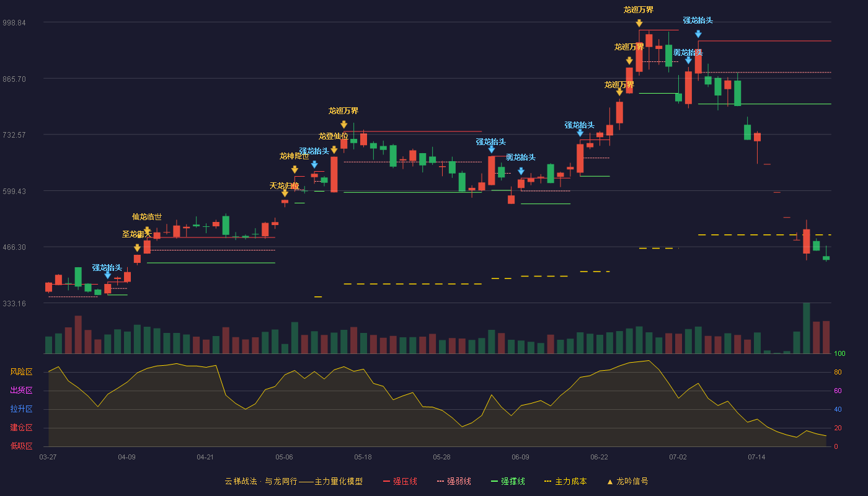
Task: Click the 03-27 date label
Action: pos(48,457)
